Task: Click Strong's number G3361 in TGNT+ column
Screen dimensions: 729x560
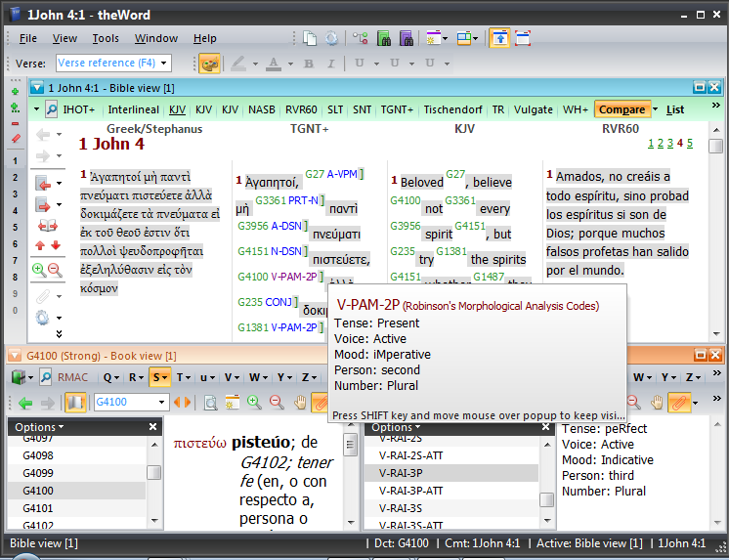Action: (x=271, y=200)
